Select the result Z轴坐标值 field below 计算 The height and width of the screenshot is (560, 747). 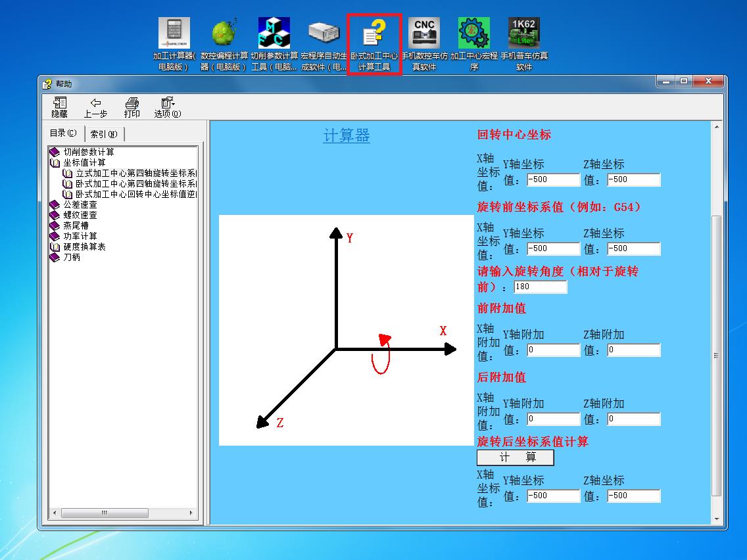(x=634, y=496)
